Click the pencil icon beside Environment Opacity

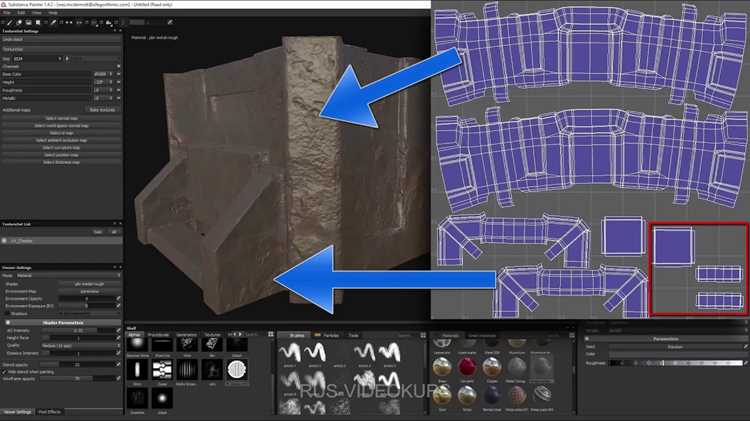click(x=118, y=299)
